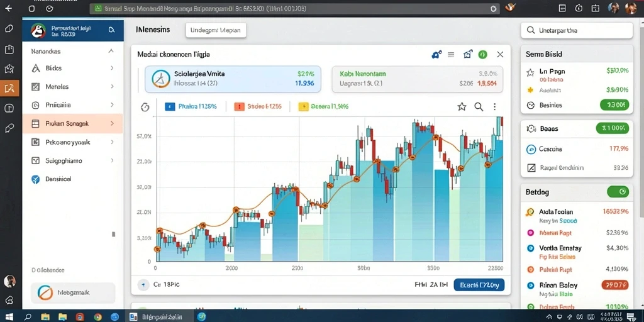Select the Undegpmi Mepan tab
644x322 pixels.
[x=216, y=30]
